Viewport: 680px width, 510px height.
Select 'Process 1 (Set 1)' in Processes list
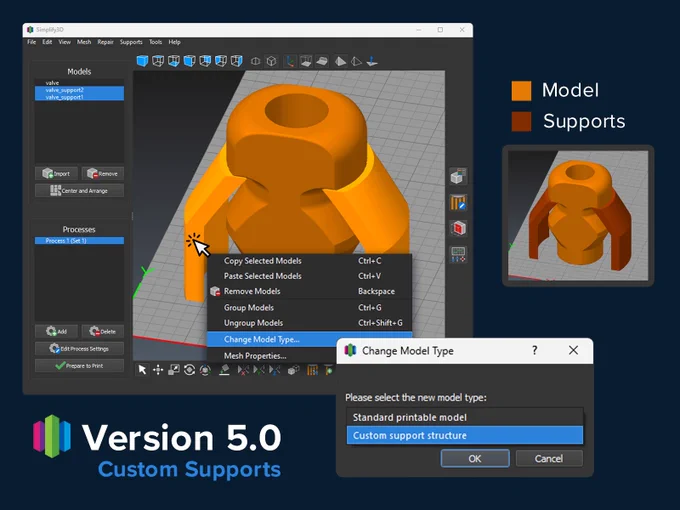pyautogui.click(x=79, y=240)
